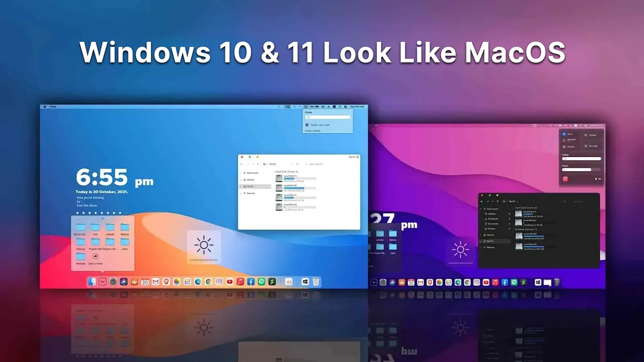
Task: Select This PC in dark window sidebar
Action: (495, 241)
